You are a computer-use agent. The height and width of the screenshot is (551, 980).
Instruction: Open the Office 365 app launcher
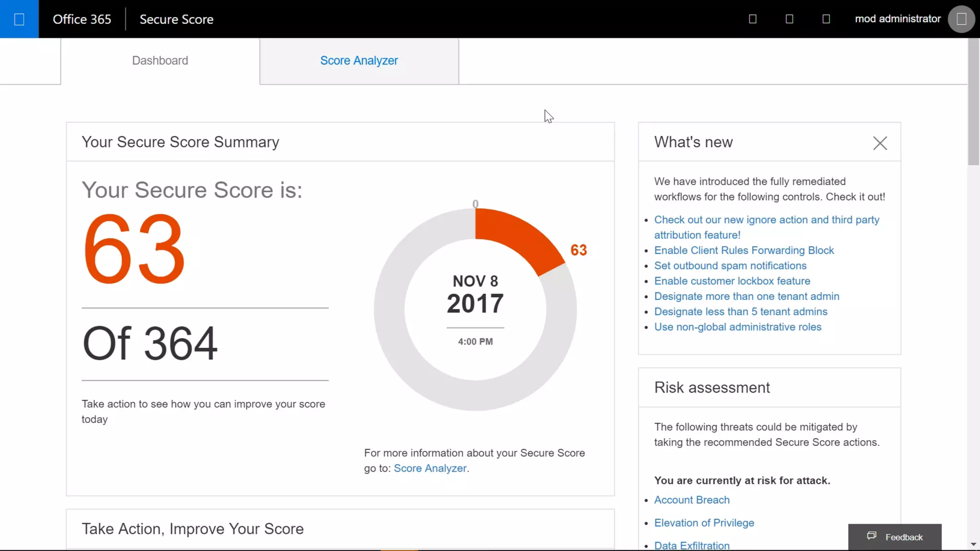pos(19,19)
